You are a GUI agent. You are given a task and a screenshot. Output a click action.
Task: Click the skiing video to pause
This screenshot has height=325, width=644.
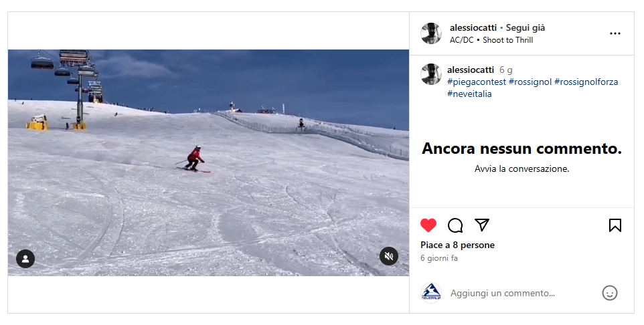pos(208,163)
